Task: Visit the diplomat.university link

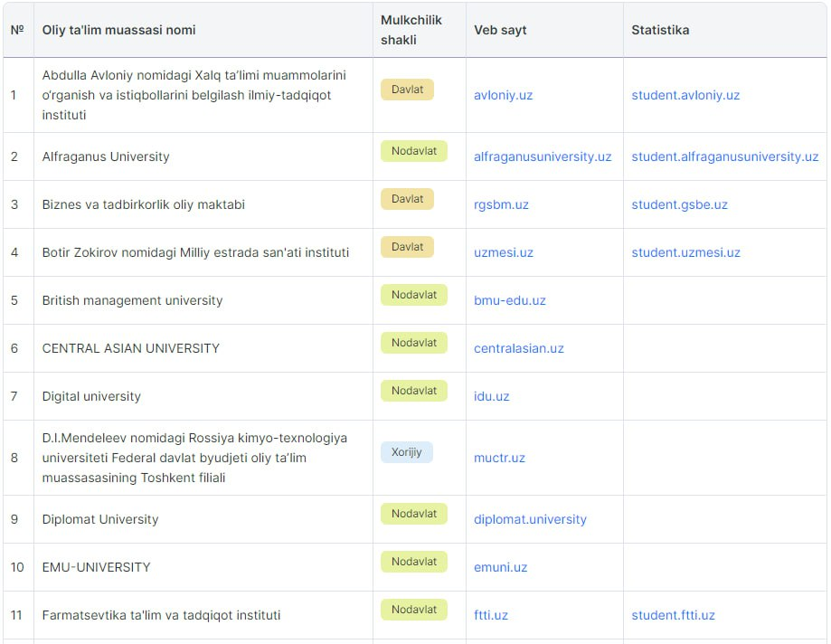Action: 530,519
